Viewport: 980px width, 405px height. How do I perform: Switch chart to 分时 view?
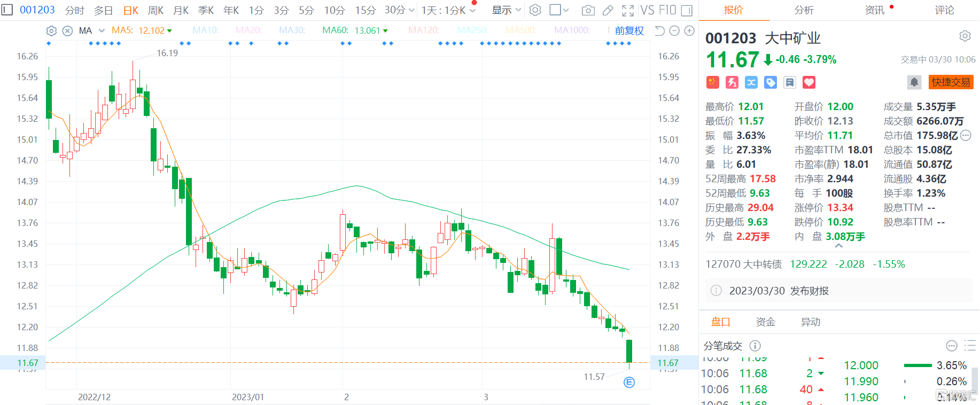pos(75,10)
